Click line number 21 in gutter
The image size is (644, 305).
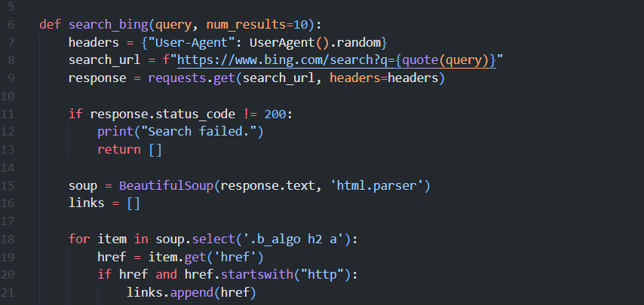[x=8, y=292]
